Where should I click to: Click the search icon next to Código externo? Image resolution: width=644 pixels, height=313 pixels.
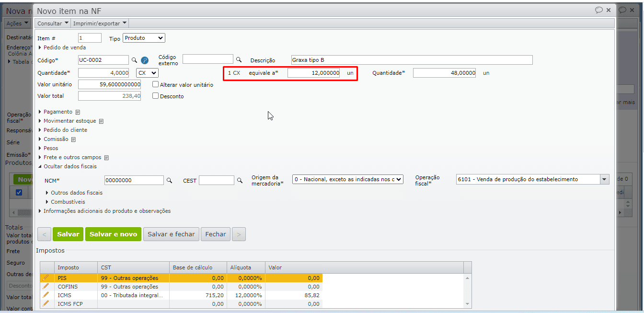click(239, 59)
